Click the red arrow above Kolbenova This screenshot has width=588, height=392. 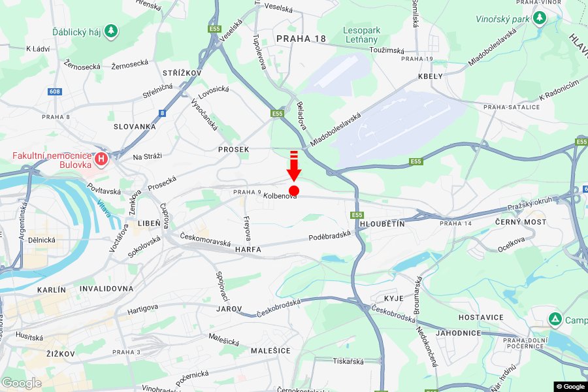tap(294, 166)
